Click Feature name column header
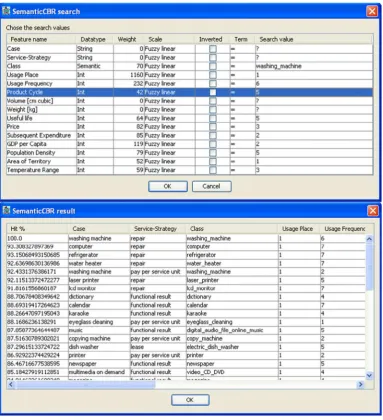Screen dimensions: 383x420 [42, 39]
